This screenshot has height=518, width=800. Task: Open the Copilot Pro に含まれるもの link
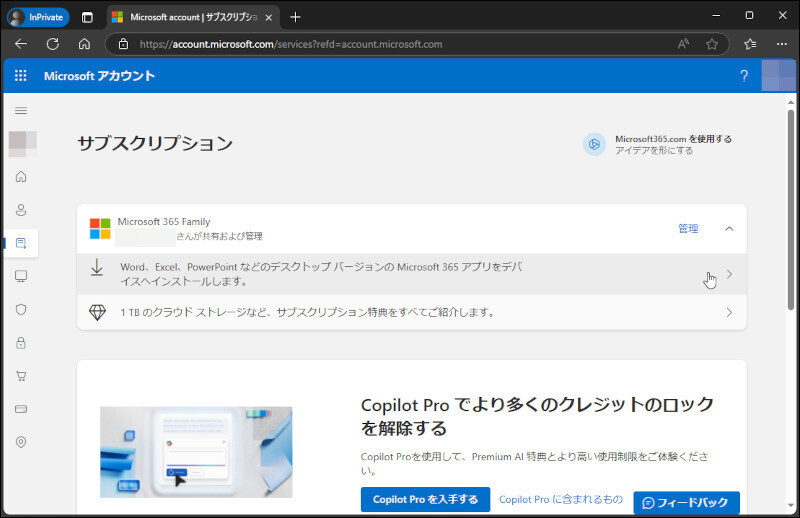pos(561,500)
